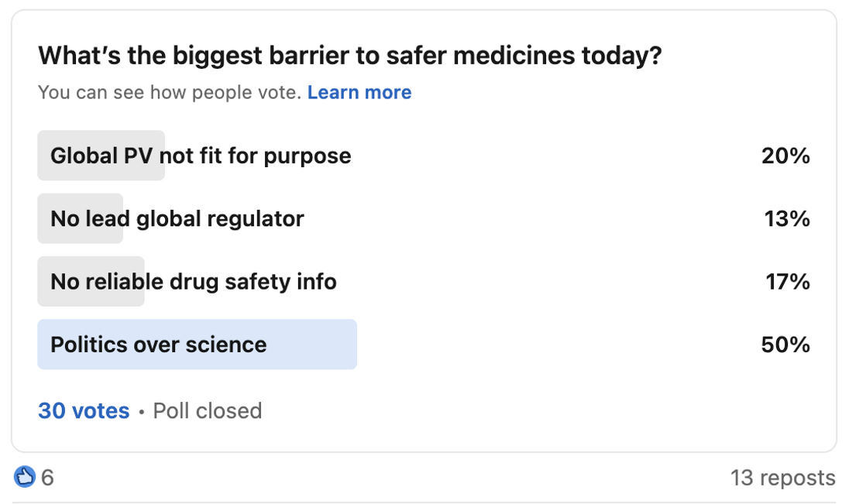
Task: Open the reactions count showing 6
Action: click(x=47, y=478)
